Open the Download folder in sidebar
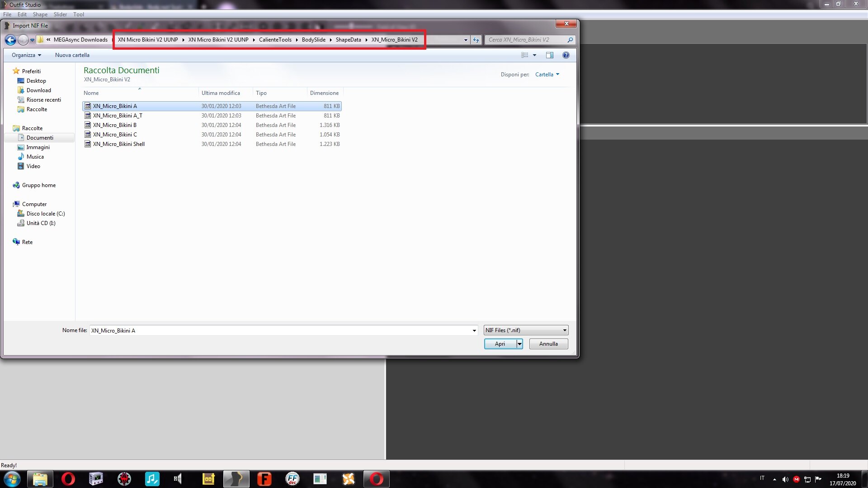 34,90
